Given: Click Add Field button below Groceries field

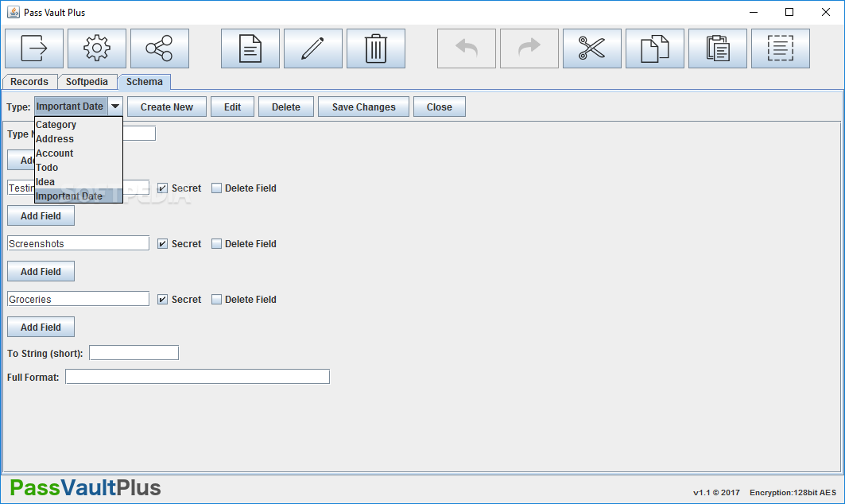Looking at the screenshot, I should (41, 327).
